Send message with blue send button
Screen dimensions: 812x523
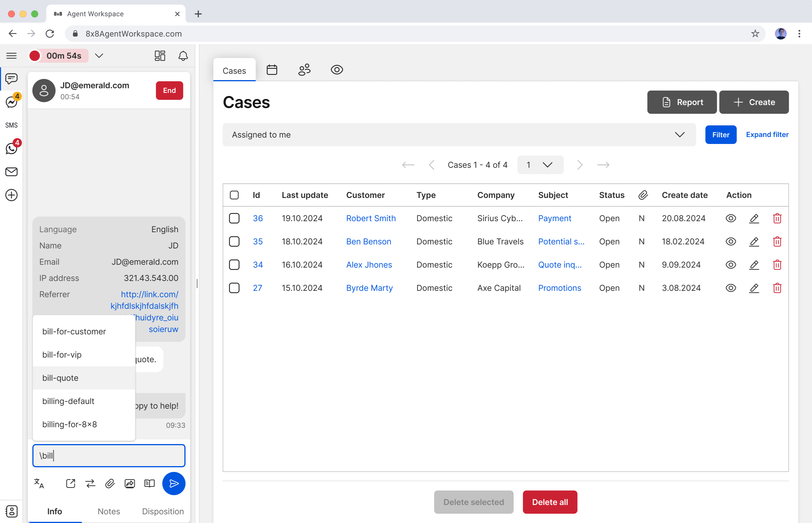coord(173,483)
